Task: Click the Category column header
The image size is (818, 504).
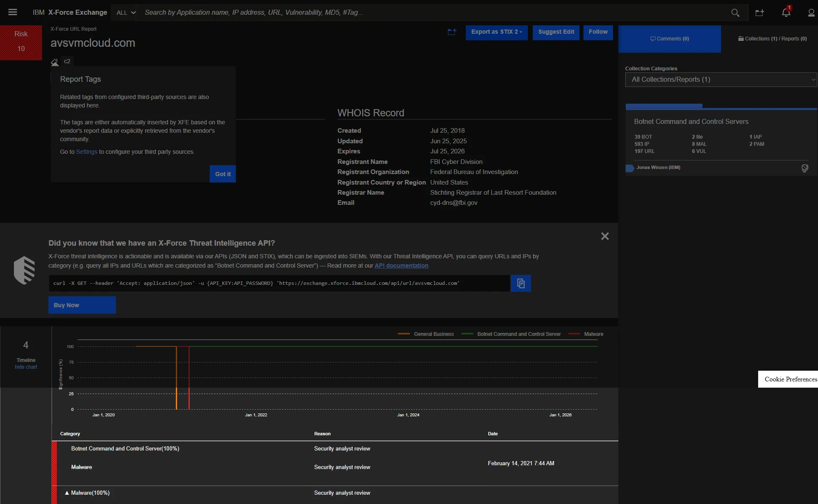Action: [70, 434]
